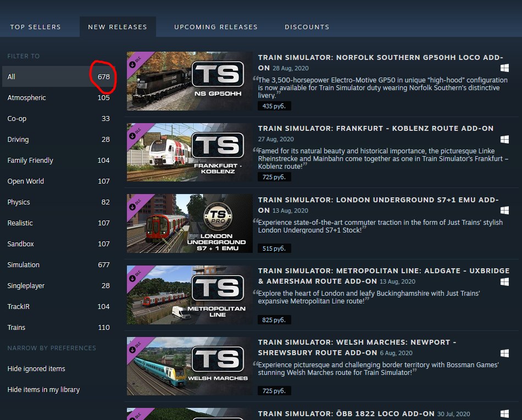This screenshot has height=420, width=522.
Task: Filter list by Sandbox tag
Action: [59, 244]
